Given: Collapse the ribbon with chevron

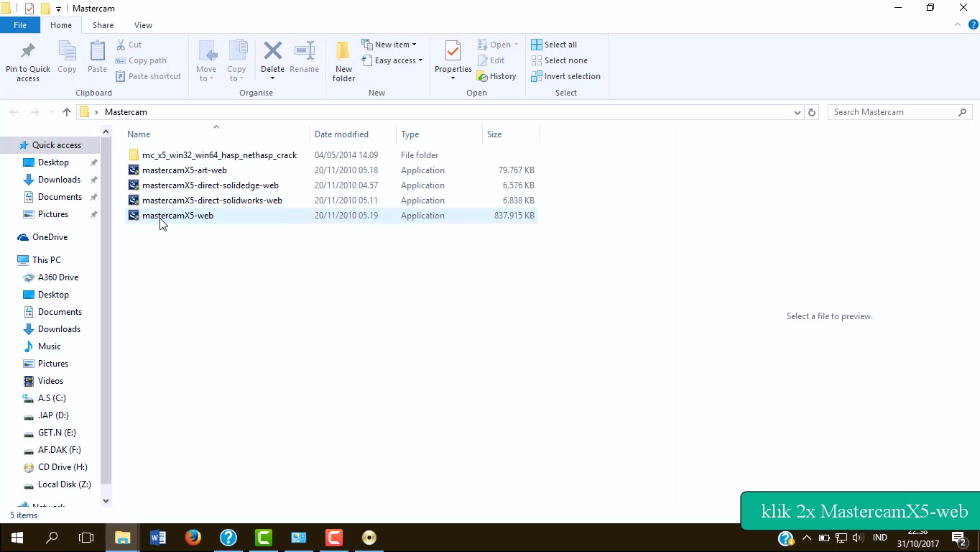Looking at the screenshot, I should click(958, 25).
